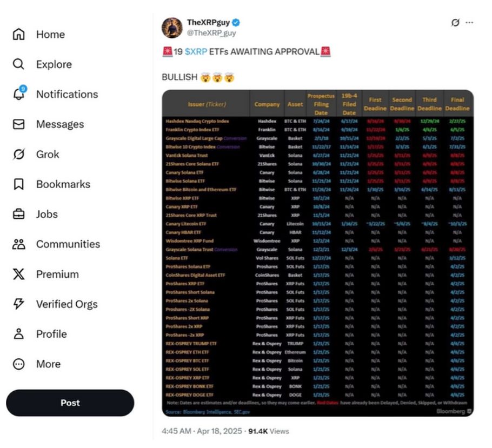Click the Premium X logo icon
The height and width of the screenshot is (448, 492).
(18, 275)
